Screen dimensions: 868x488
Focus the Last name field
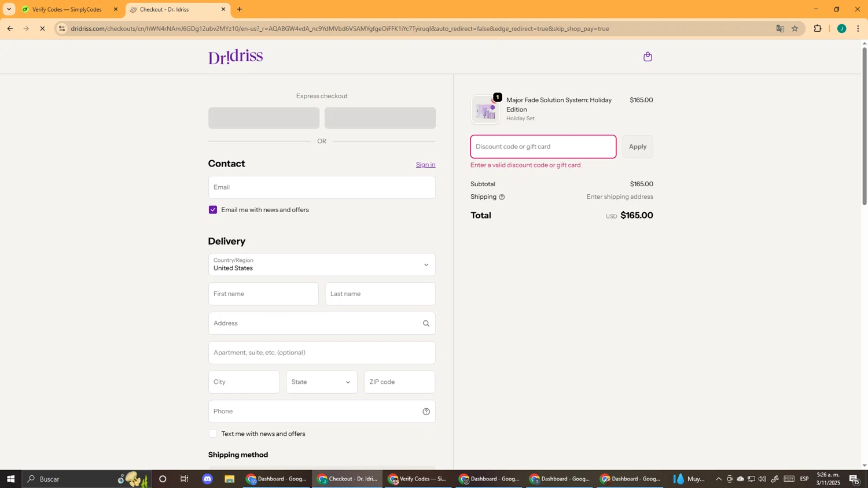[x=380, y=294]
